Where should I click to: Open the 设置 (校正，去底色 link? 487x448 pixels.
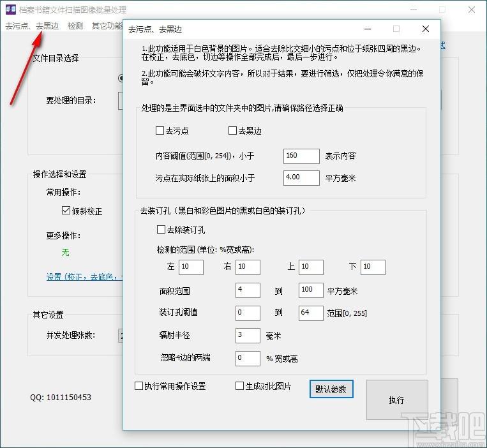84,276
